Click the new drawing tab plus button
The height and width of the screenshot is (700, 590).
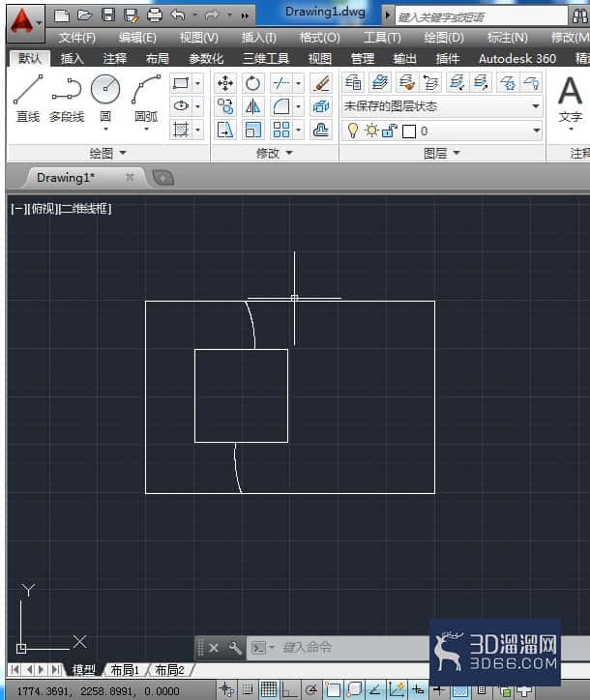click(x=163, y=178)
